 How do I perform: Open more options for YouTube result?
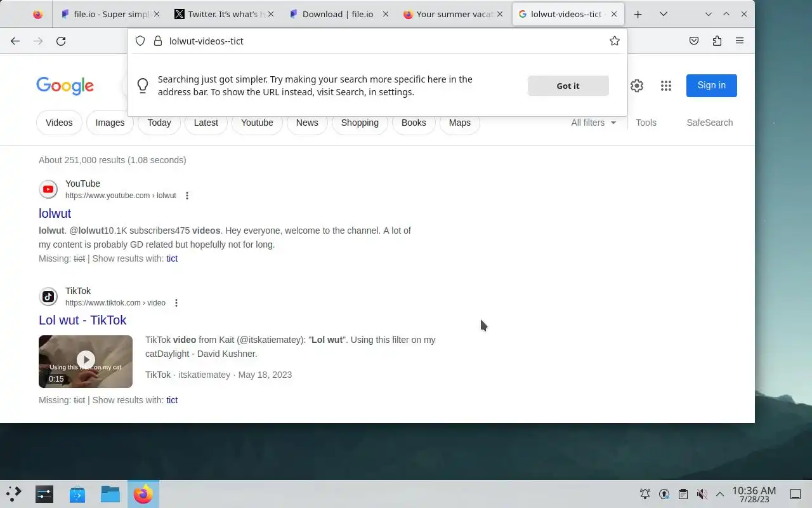click(x=187, y=196)
